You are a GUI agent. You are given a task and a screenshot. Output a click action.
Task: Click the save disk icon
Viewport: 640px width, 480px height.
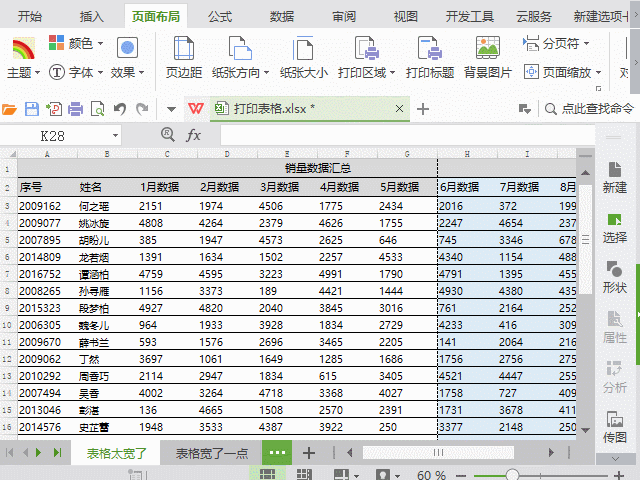(x=32, y=109)
